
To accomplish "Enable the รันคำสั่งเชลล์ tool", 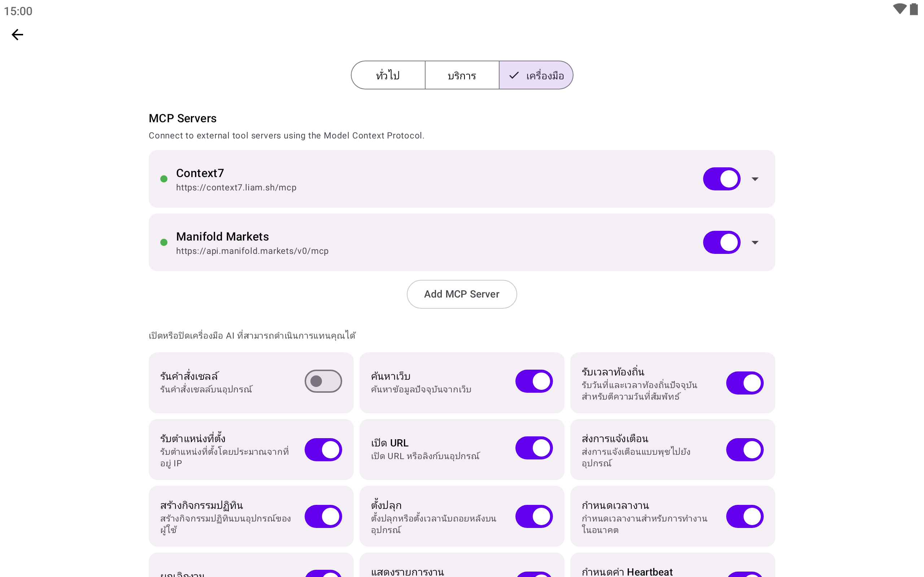I will pos(323,381).
